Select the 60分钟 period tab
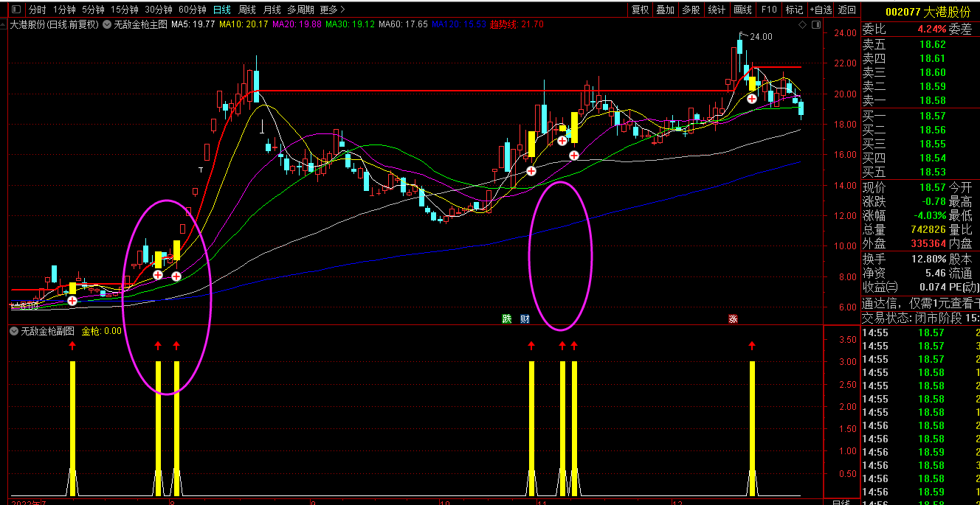Viewport: 980px width, 505px height. click(193, 10)
